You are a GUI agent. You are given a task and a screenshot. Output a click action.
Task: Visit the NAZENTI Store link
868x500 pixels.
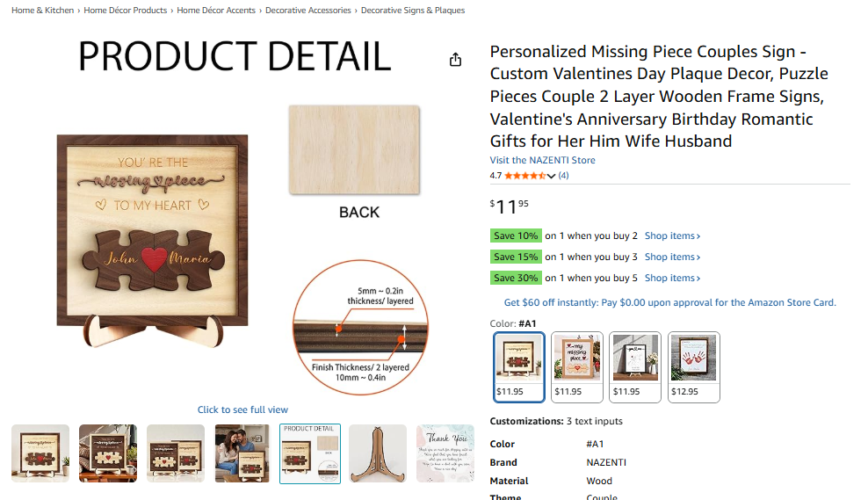(x=542, y=160)
